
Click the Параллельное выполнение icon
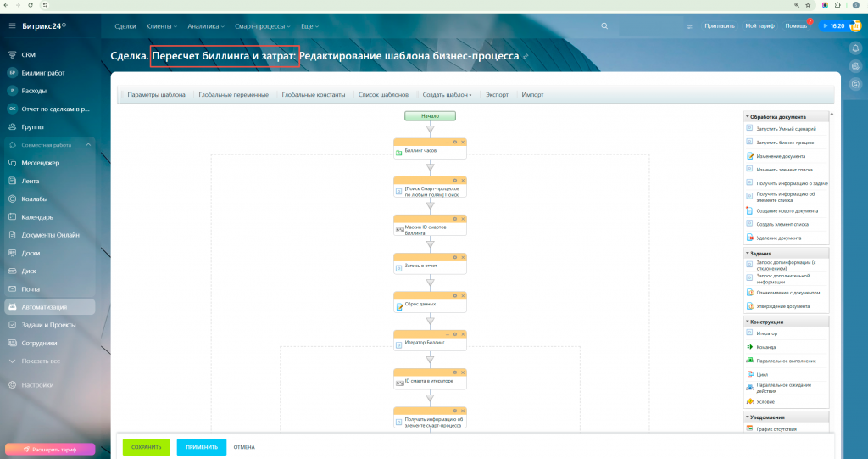click(750, 361)
